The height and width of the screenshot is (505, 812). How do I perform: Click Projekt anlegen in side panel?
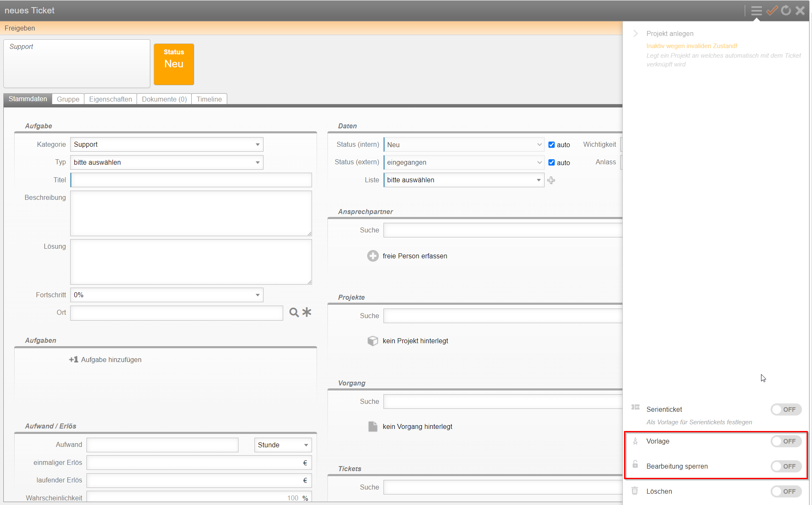click(670, 33)
